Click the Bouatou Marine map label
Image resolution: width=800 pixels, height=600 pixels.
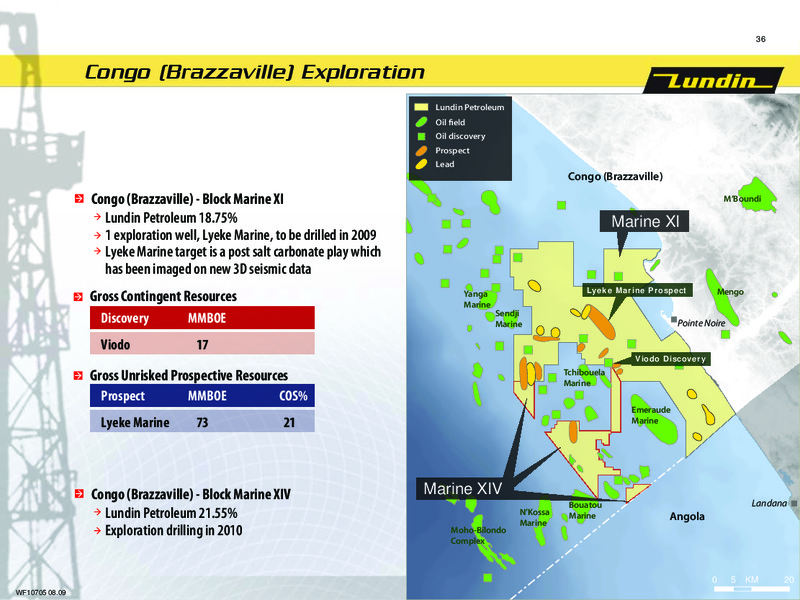point(585,510)
